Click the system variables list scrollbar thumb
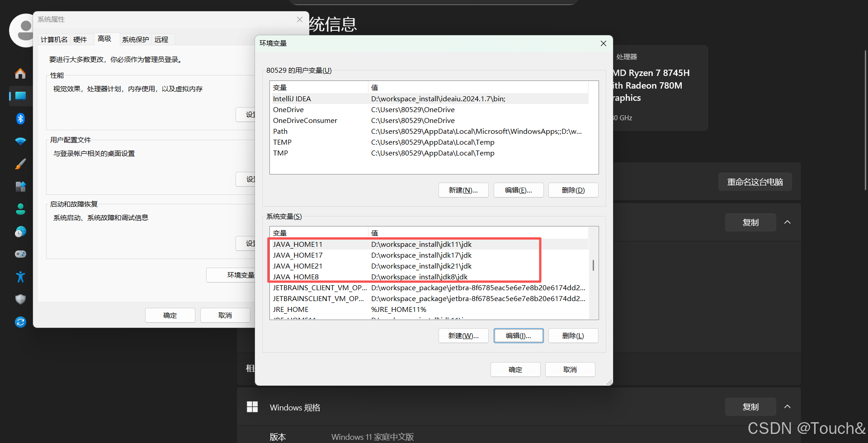 click(x=593, y=265)
